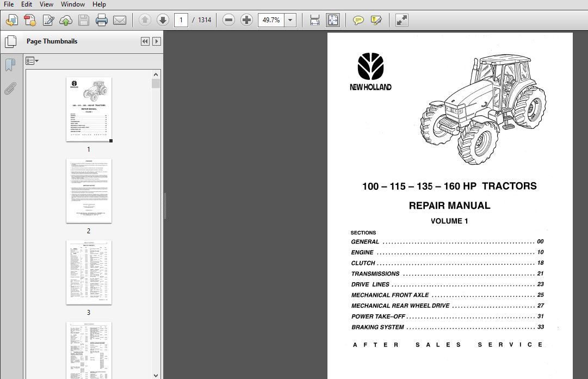Viewport: 588px width, 379px height.
Task: Click the CLUTCH section entry
Action: pyautogui.click(x=447, y=263)
